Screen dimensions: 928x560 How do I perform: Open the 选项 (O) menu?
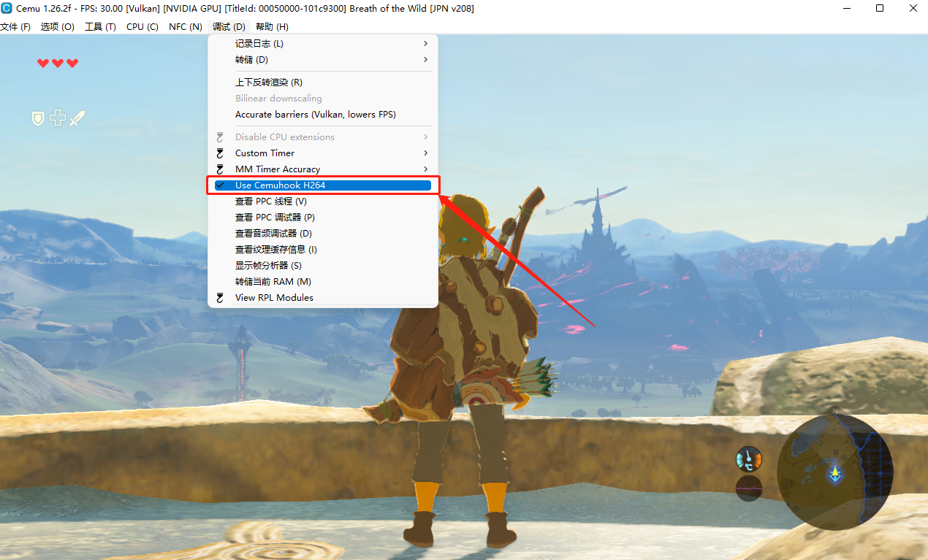coord(57,26)
